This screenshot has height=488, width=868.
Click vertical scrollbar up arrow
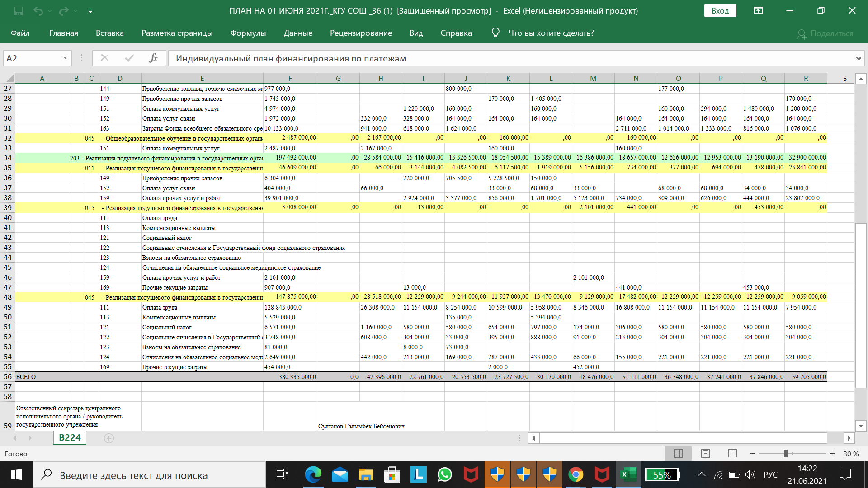[861, 79]
